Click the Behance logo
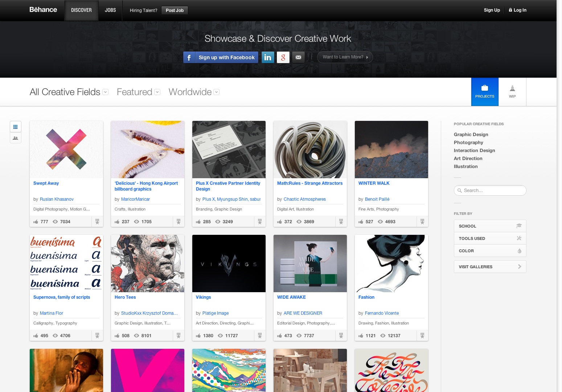Image resolution: width=562 pixels, height=392 pixels. click(x=43, y=10)
